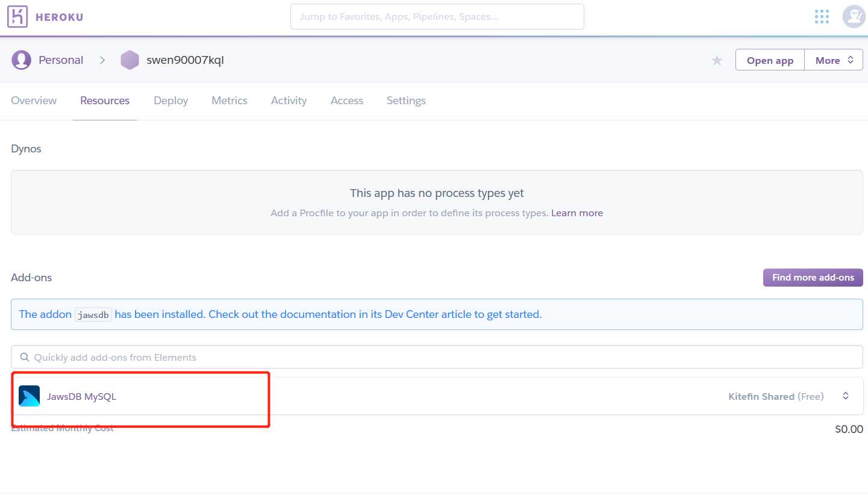Follow the Learn more link
Screen dimensions: 868x495
pos(577,213)
